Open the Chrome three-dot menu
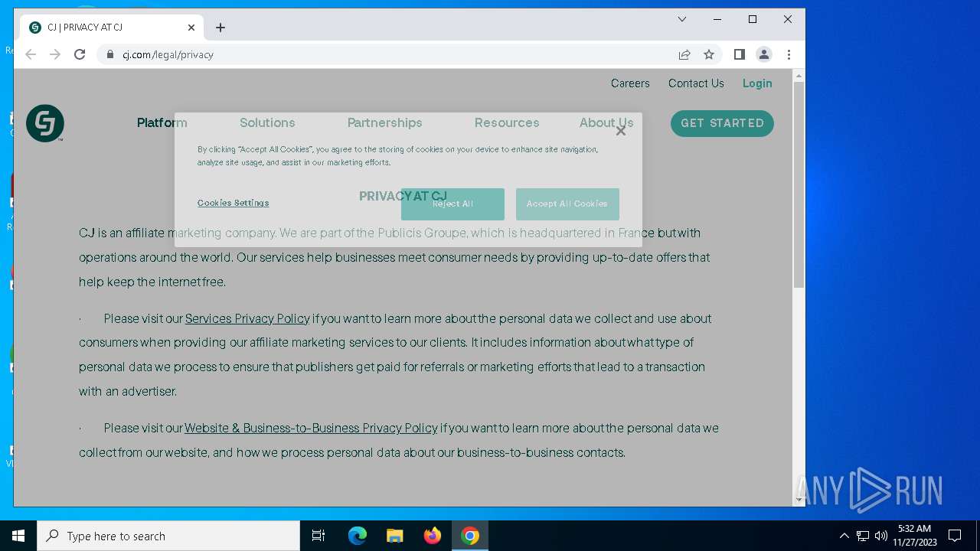The height and width of the screenshot is (551, 980). (789, 54)
